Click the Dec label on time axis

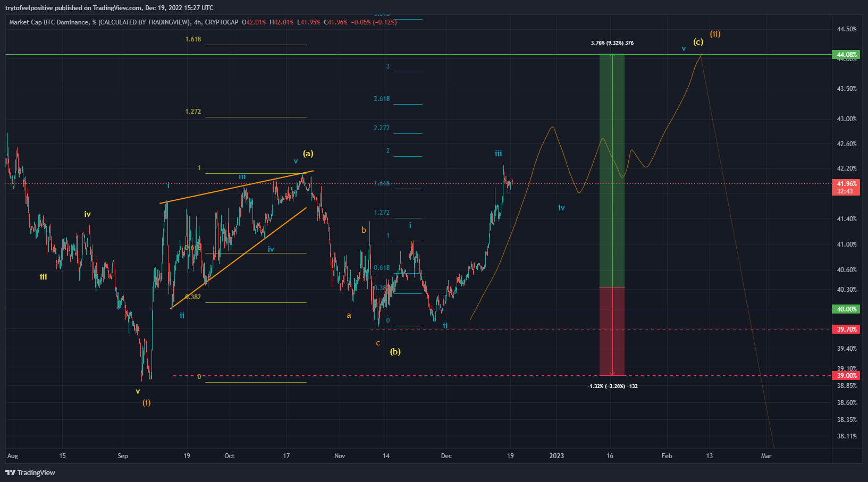click(x=446, y=456)
